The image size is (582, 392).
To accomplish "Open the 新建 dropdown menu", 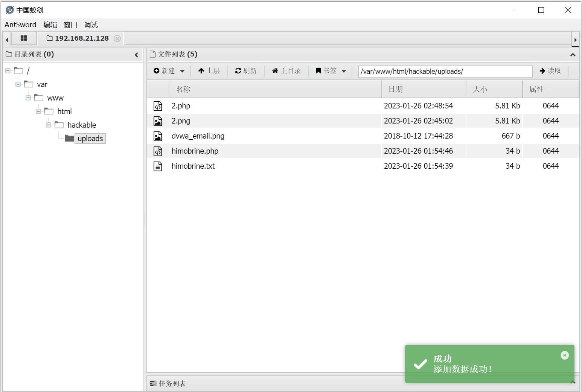I will (x=169, y=71).
